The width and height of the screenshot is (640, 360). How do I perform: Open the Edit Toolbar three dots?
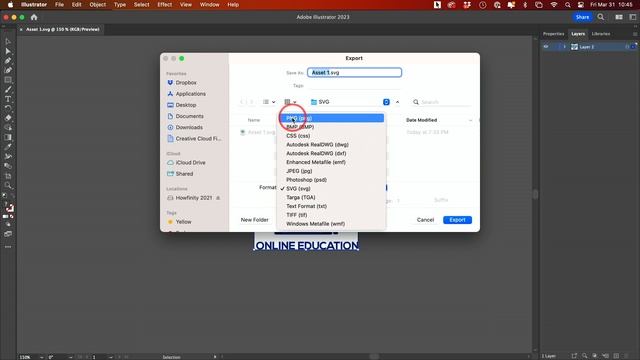tap(8, 247)
